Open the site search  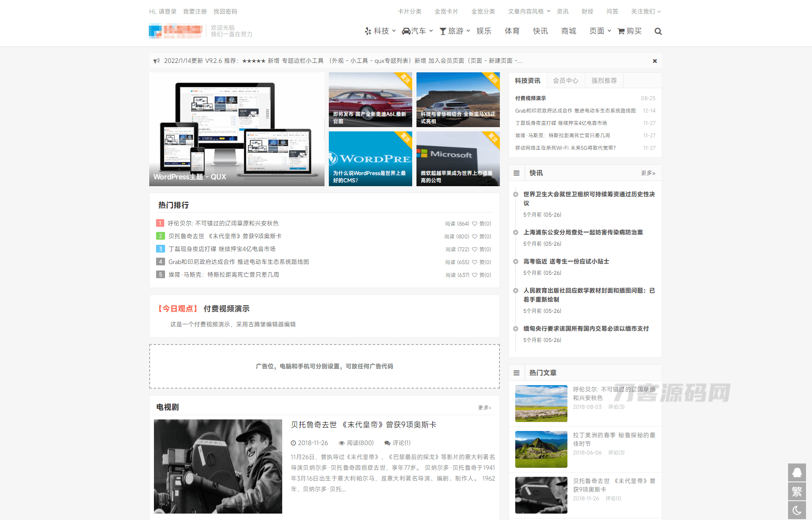point(658,31)
